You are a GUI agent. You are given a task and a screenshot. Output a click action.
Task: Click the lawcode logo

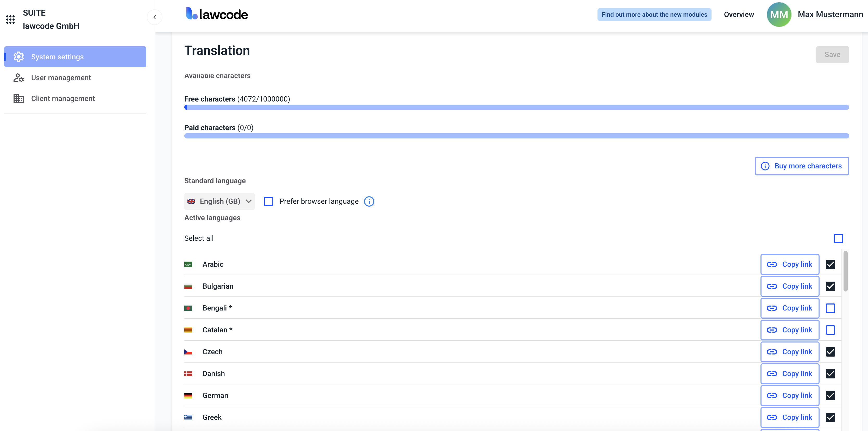[217, 14]
